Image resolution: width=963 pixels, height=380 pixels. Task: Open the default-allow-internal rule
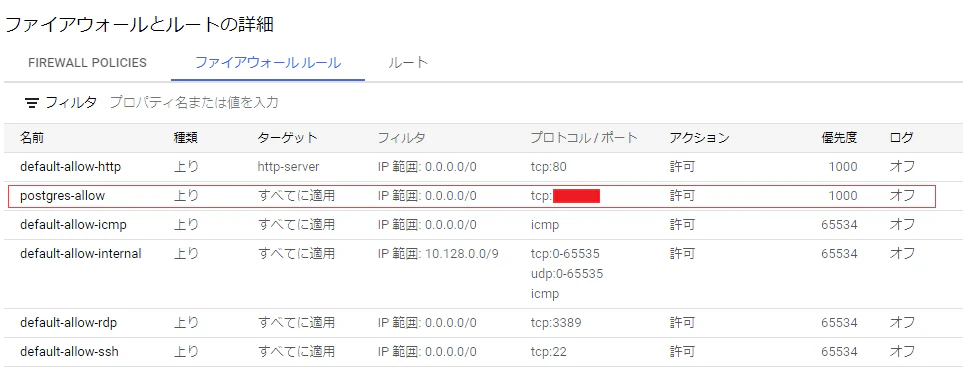coord(80,254)
